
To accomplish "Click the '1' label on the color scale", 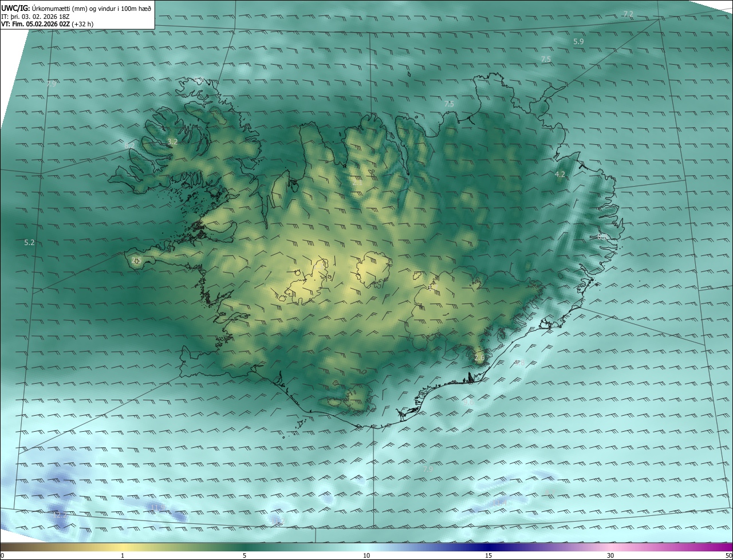I will tap(123, 555).
